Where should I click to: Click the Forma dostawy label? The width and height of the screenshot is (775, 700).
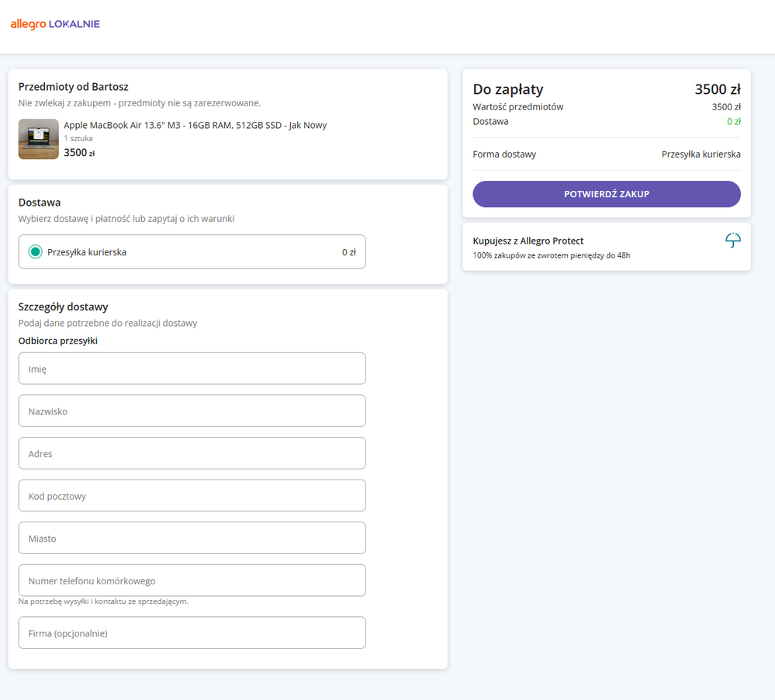tap(504, 154)
